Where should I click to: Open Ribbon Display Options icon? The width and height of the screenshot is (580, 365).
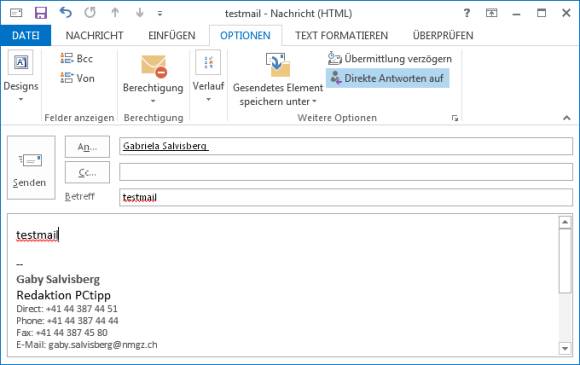491,13
